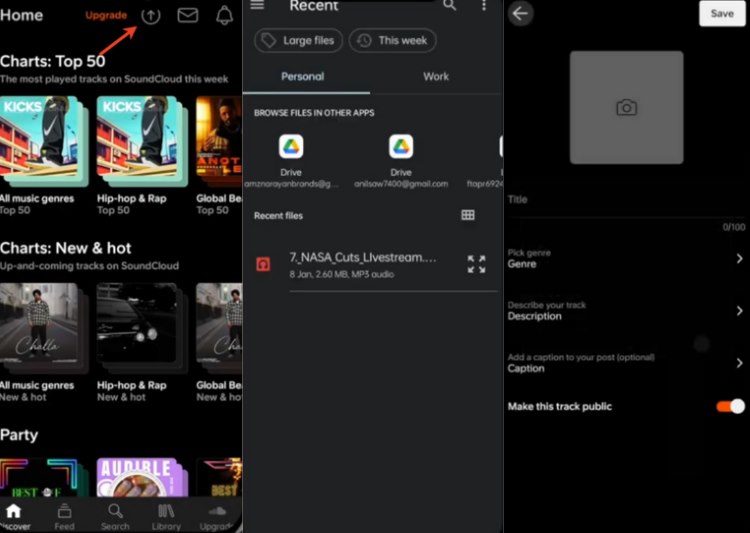Open Best Of party playlist neon cover
The width and height of the screenshot is (750, 533).
tap(44, 477)
